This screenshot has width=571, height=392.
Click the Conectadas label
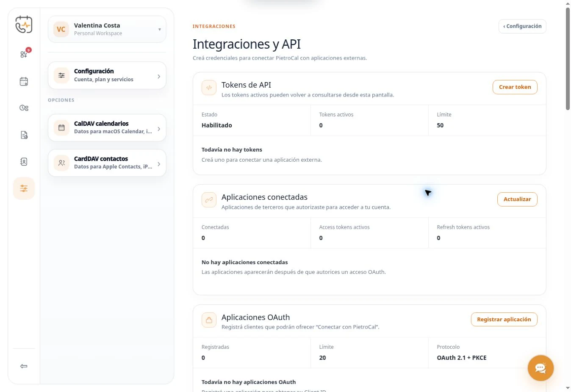pyautogui.click(x=215, y=227)
